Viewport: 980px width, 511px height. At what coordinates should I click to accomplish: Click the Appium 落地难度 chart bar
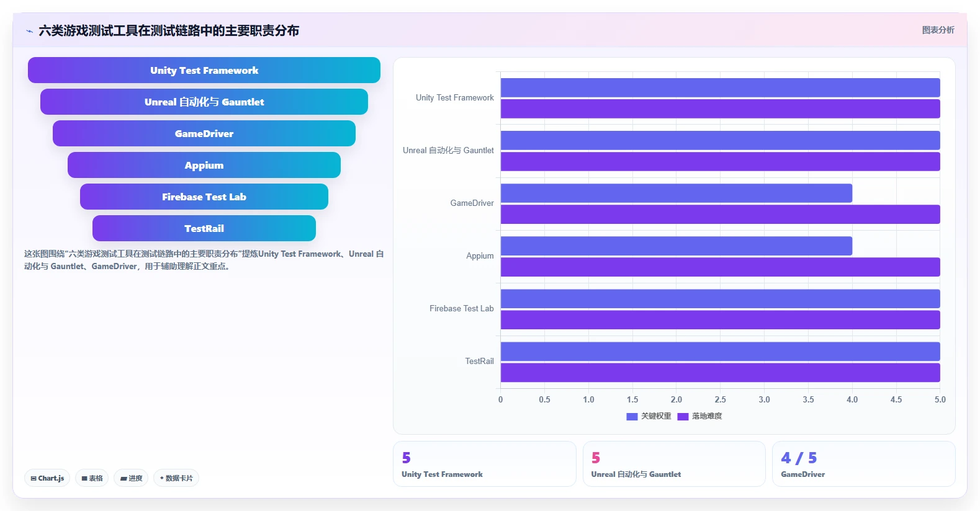(x=720, y=267)
